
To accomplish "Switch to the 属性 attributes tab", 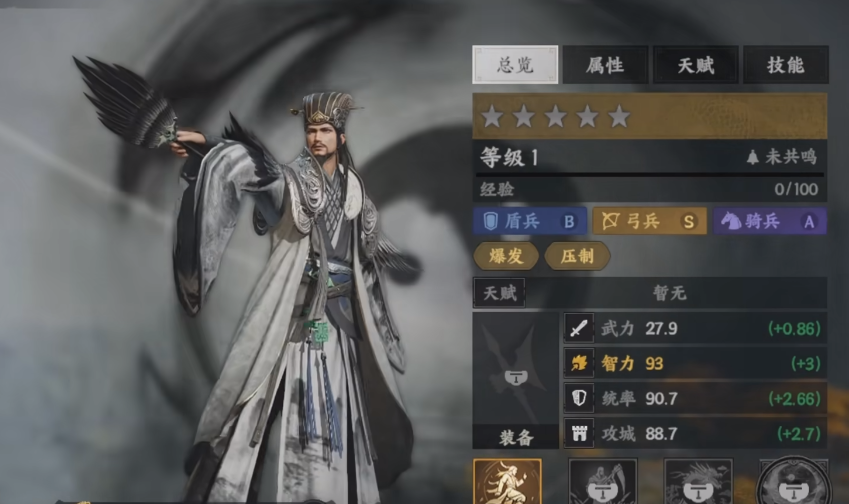I will 605,65.
